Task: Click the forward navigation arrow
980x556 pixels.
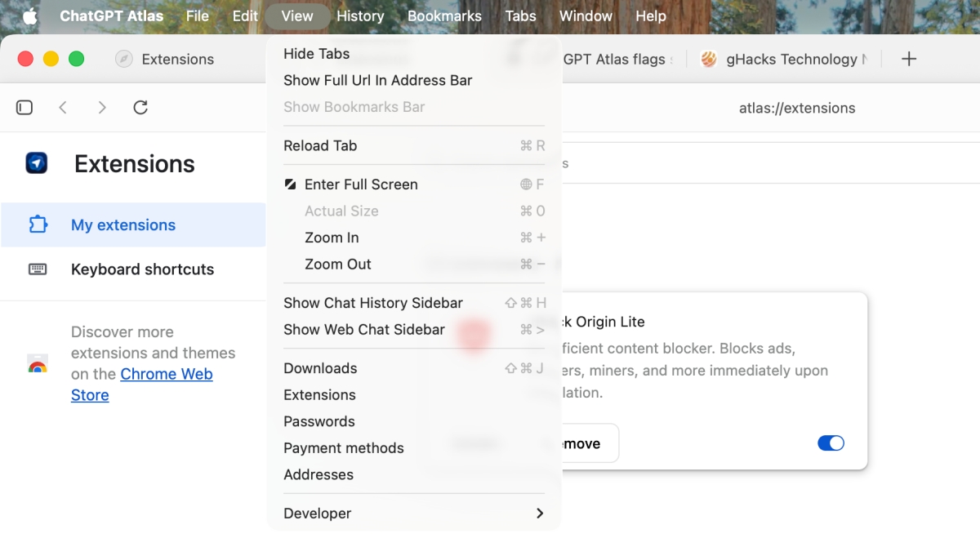Action: pos(101,108)
